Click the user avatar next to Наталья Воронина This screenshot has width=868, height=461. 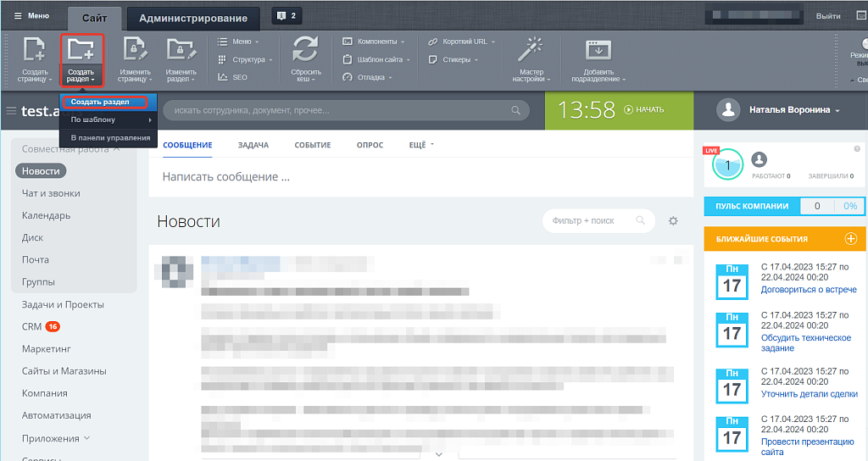[x=728, y=109]
